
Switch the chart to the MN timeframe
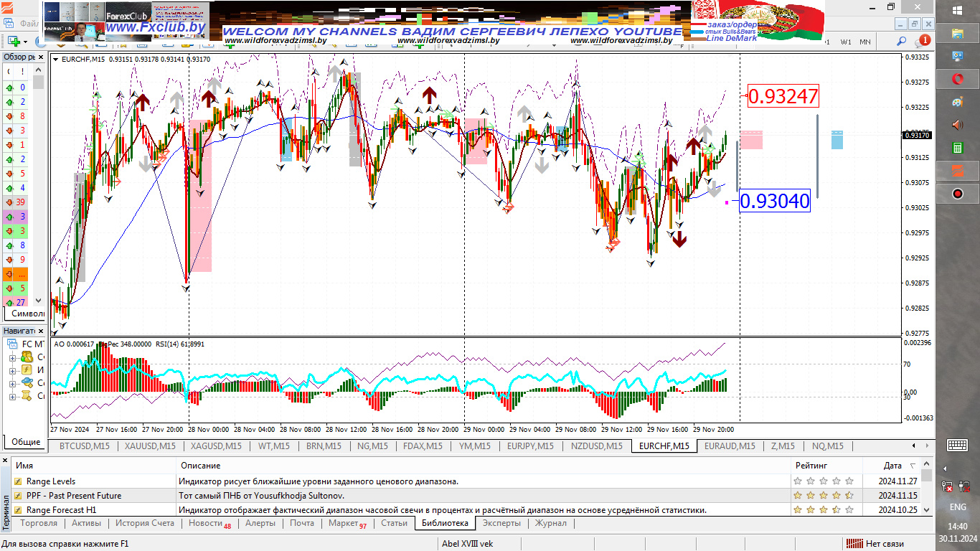(865, 42)
